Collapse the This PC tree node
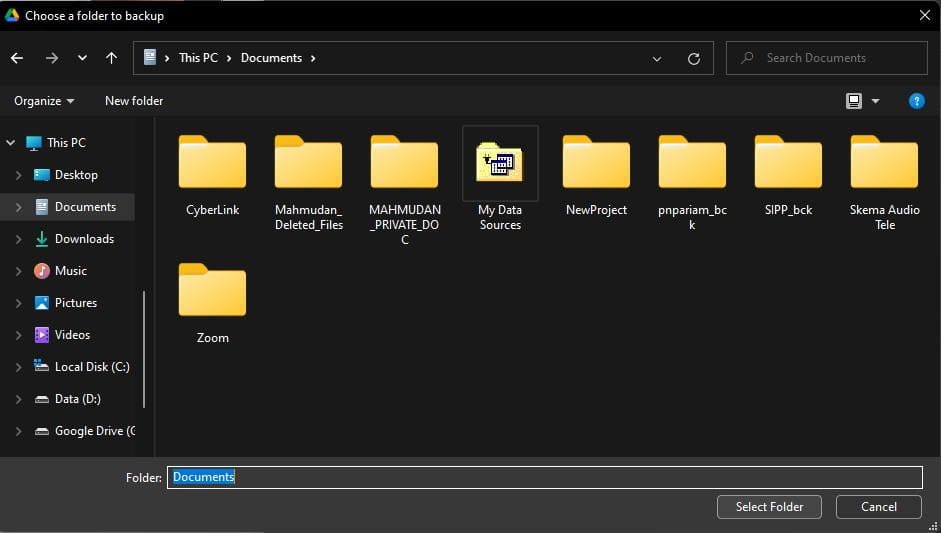941x533 pixels. pyautogui.click(x=11, y=143)
